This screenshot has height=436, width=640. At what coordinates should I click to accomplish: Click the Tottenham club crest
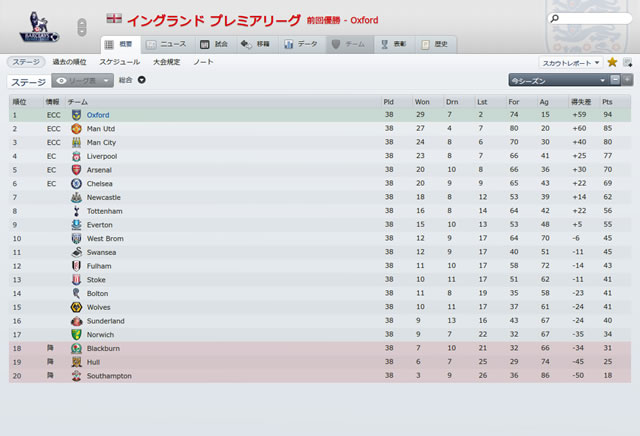click(x=76, y=211)
